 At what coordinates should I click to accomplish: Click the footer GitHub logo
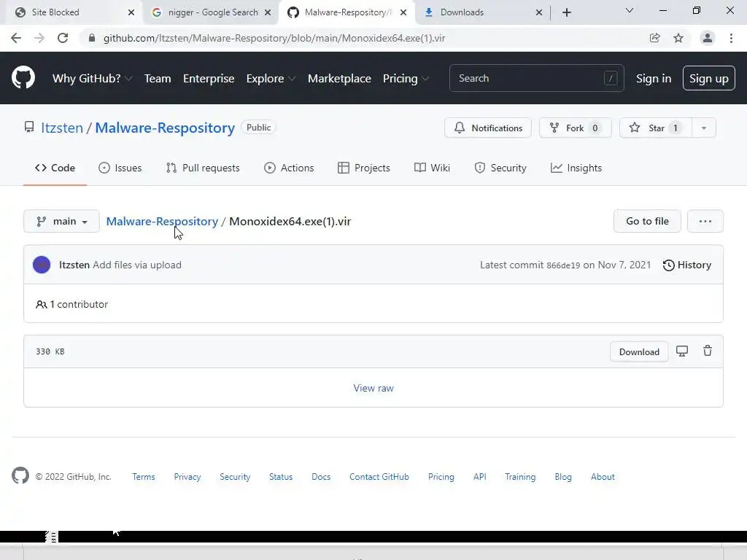click(20, 475)
